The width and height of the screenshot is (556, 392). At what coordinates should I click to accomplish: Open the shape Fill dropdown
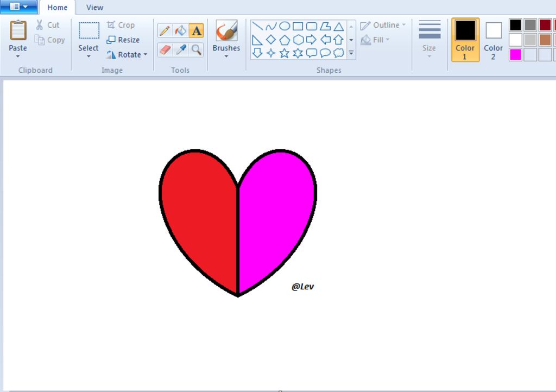click(x=375, y=40)
